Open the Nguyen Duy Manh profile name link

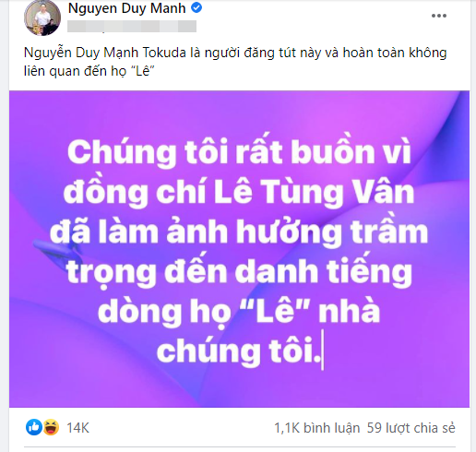click(x=127, y=8)
